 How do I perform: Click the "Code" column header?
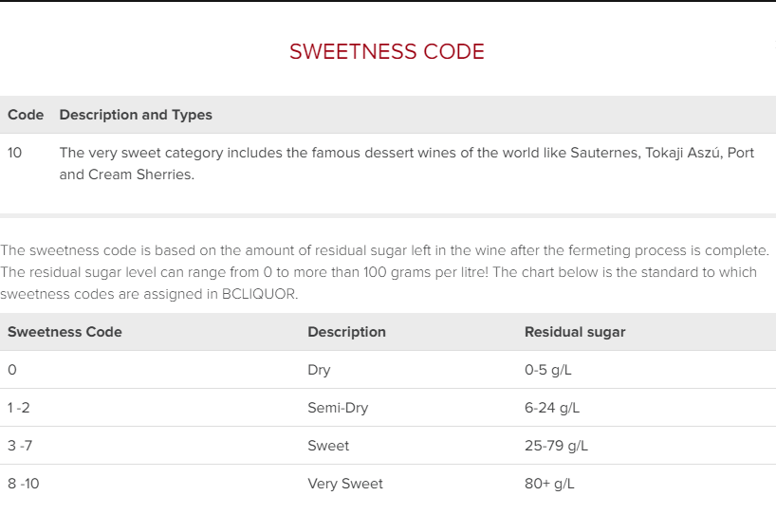pos(26,115)
